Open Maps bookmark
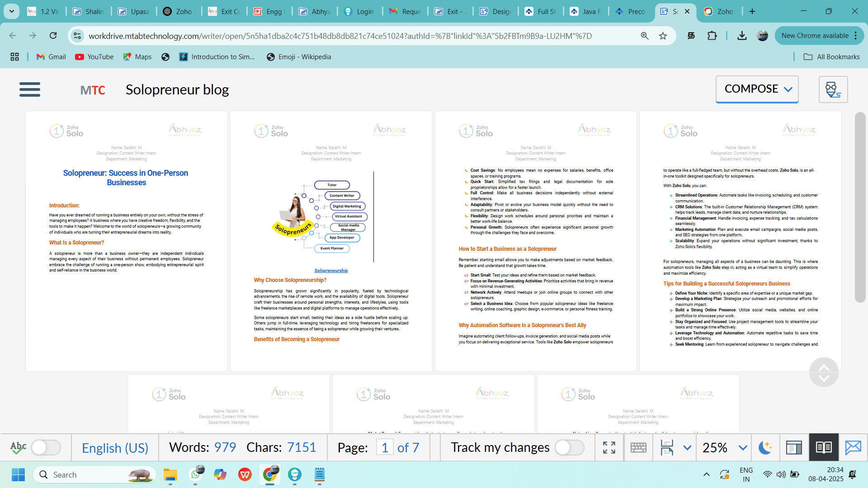Screen dimensions: 868x488 [137, 56]
